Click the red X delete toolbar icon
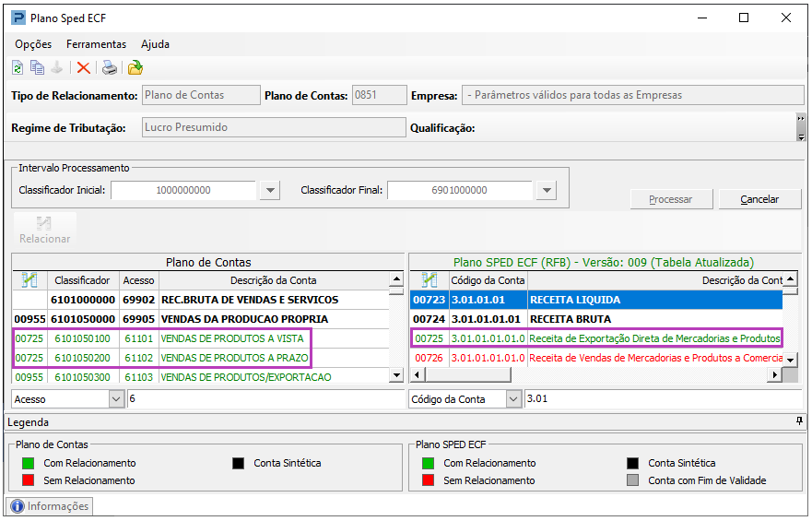Viewport: 812px width, 521px height. coord(83,68)
